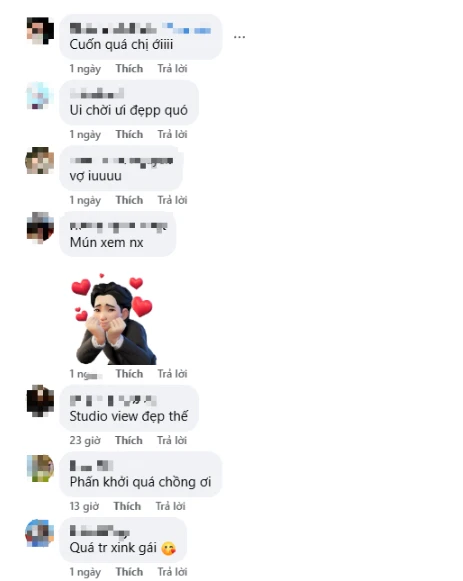Like the 'Ui chời ưi đẹpp quó' comment

pos(129,134)
